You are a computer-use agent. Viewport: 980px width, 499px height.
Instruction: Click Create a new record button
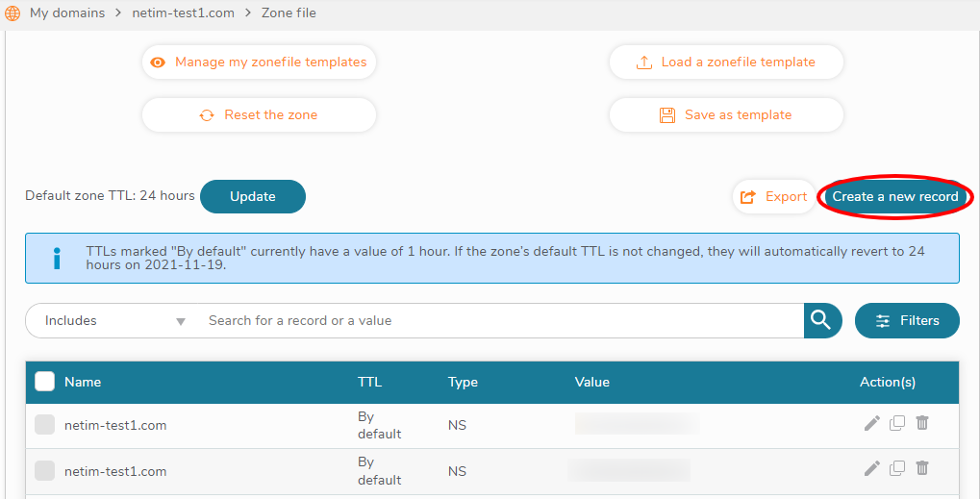pos(895,196)
